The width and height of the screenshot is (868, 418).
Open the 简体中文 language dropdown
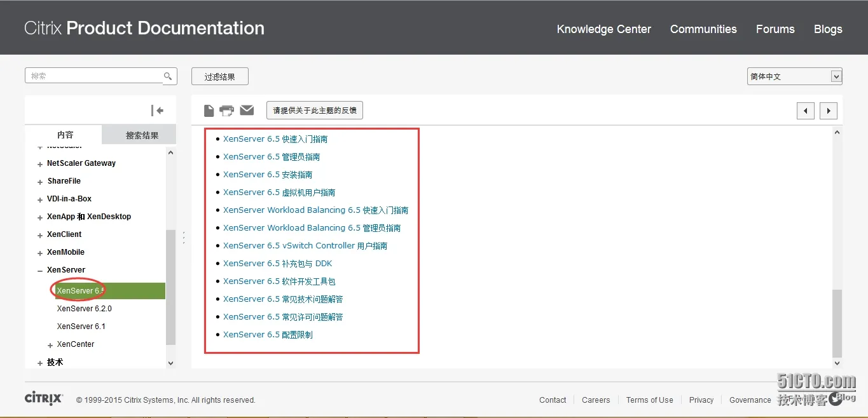(x=794, y=76)
